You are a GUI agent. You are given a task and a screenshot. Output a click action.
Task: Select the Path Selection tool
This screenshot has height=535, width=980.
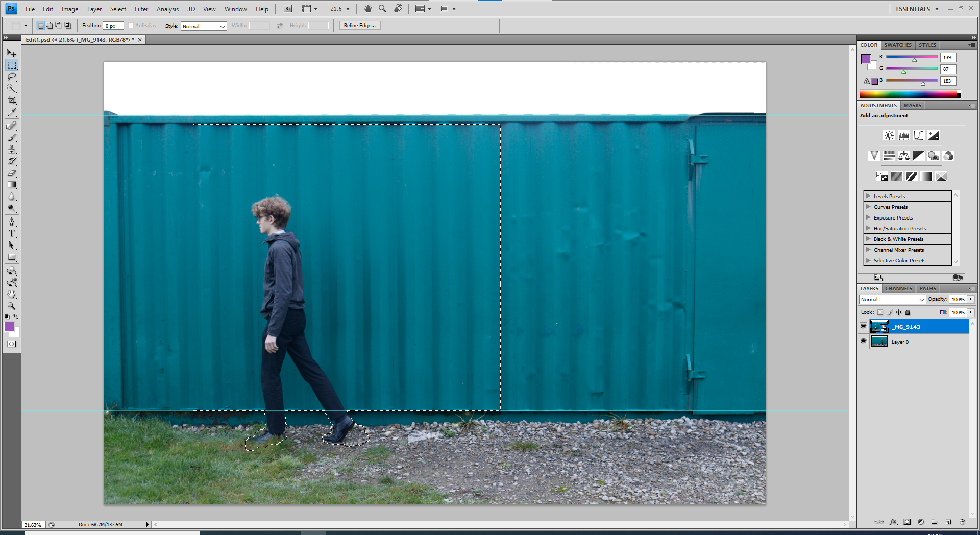12,246
